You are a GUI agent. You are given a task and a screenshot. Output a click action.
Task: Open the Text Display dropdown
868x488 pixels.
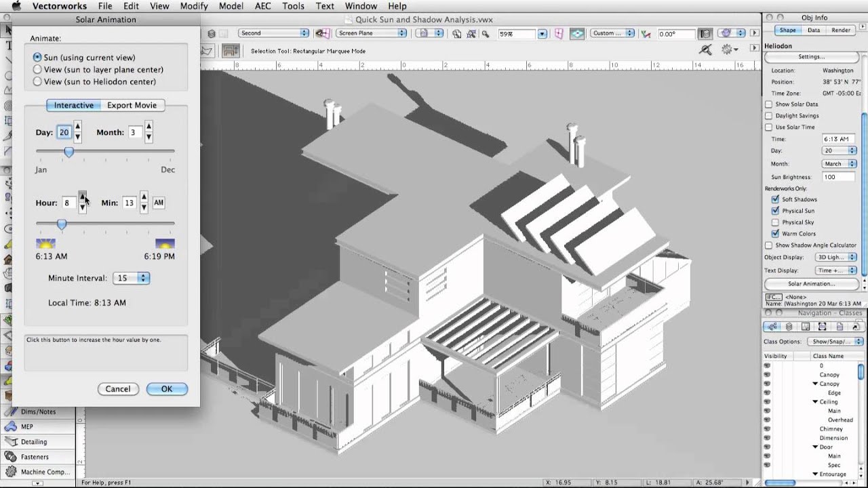835,270
